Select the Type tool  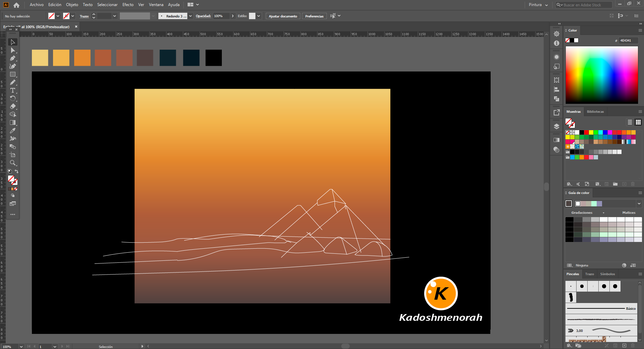(x=13, y=91)
